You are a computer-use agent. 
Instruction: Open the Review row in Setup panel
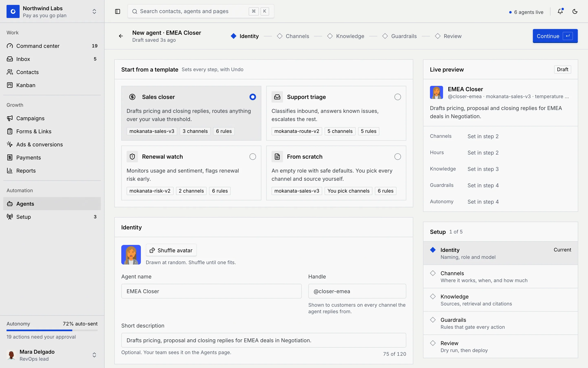(501, 347)
